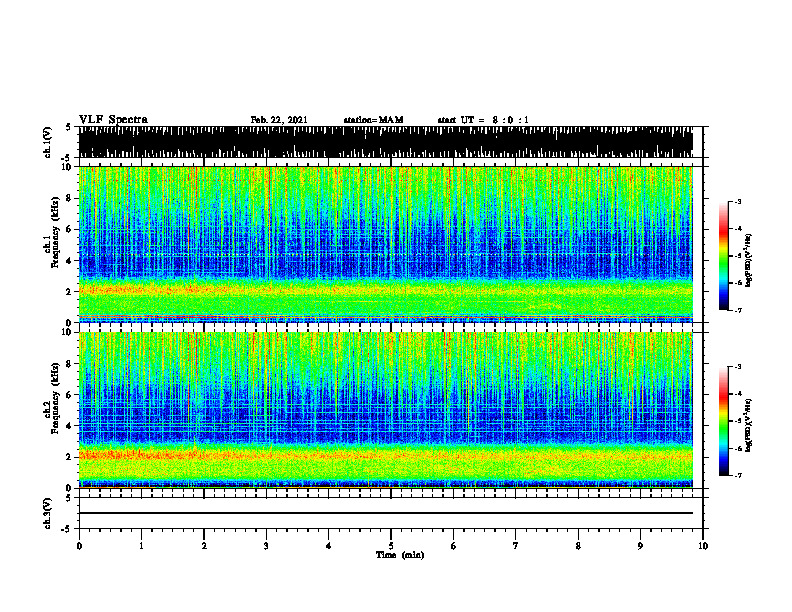Click the "VLF Spectra" plot title
792x612 pixels.
113,120
